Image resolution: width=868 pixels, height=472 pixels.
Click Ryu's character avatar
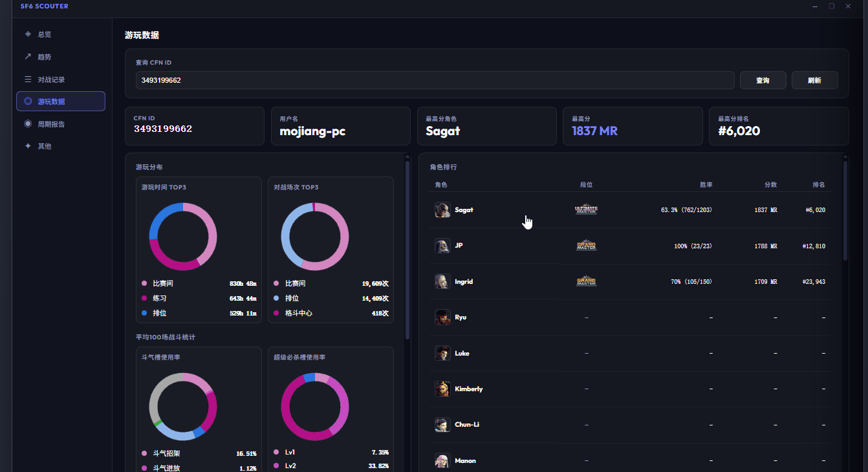[442, 317]
